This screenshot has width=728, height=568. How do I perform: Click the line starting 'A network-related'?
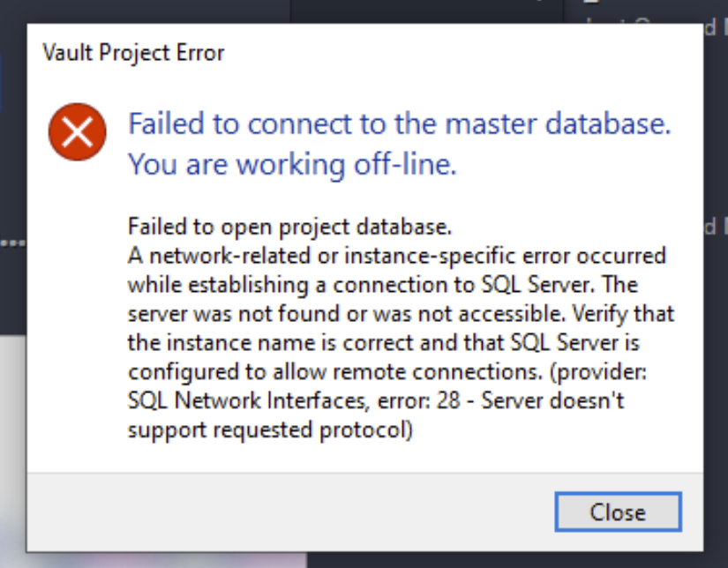(396, 256)
